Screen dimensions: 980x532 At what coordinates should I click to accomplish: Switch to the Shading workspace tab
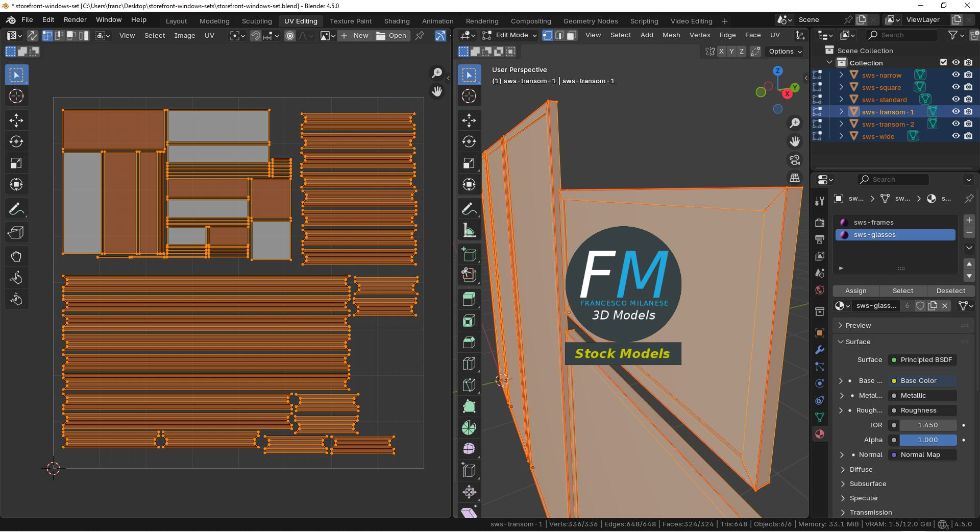click(x=397, y=21)
